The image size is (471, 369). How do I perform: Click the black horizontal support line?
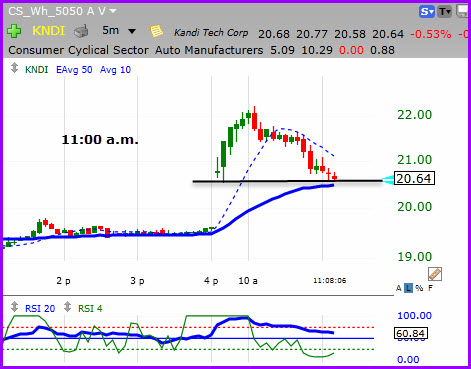click(287, 181)
